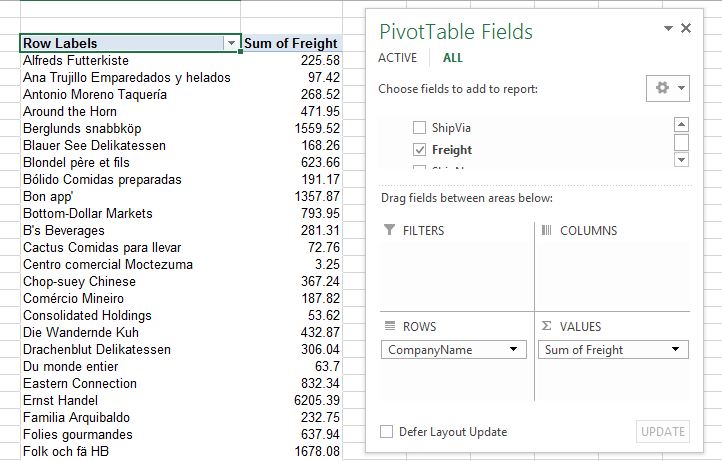The height and width of the screenshot is (461, 722).
Task: Click the funnel icon in the FILTERS area
Action: [x=390, y=231]
